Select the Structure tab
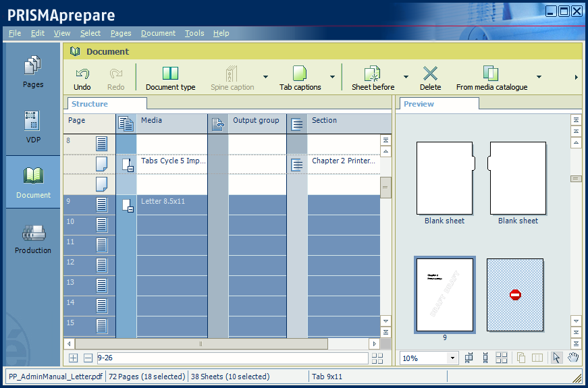 pos(107,104)
